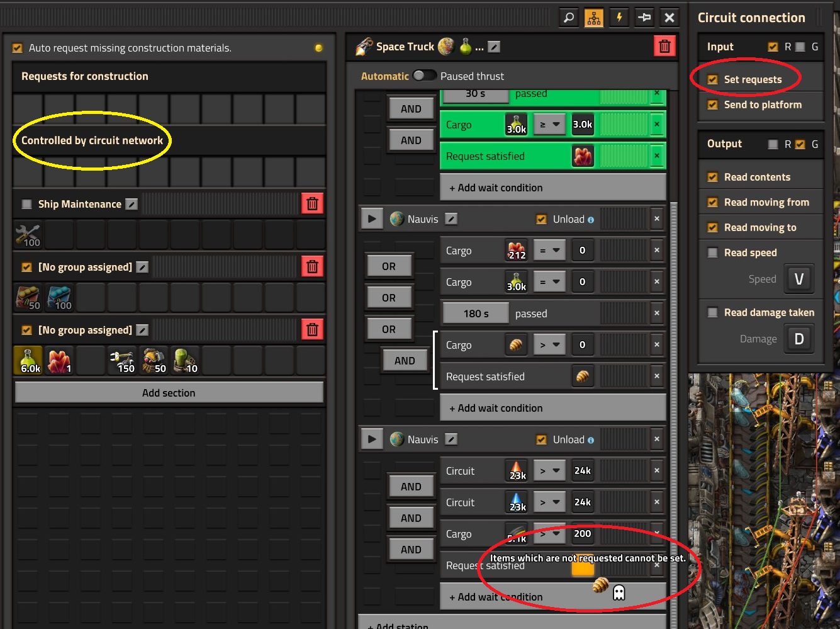Open the search magnifier in the top toolbar
Image resolution: width=840 pixels, height=629 pixels.
pos(569,18)
